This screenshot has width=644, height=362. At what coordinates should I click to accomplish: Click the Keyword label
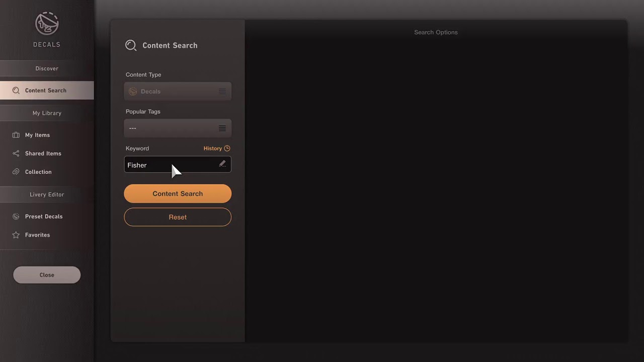[x=137, y=148]
